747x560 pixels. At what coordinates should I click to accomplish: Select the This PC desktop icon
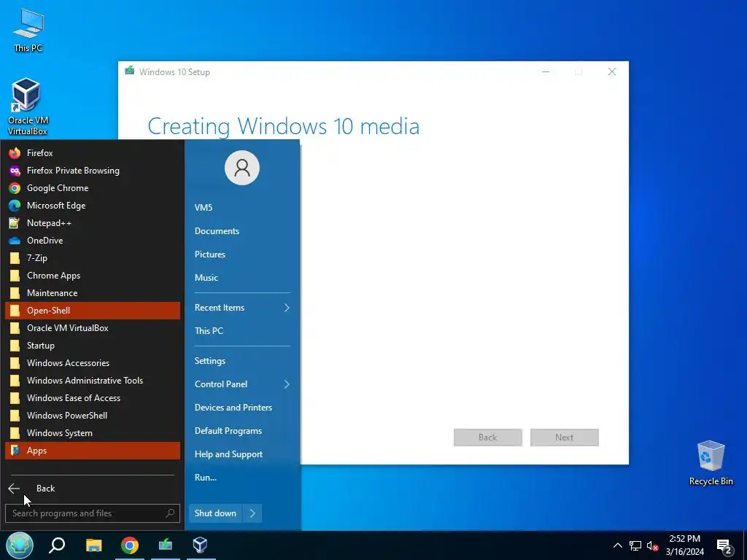pos(28,31)
